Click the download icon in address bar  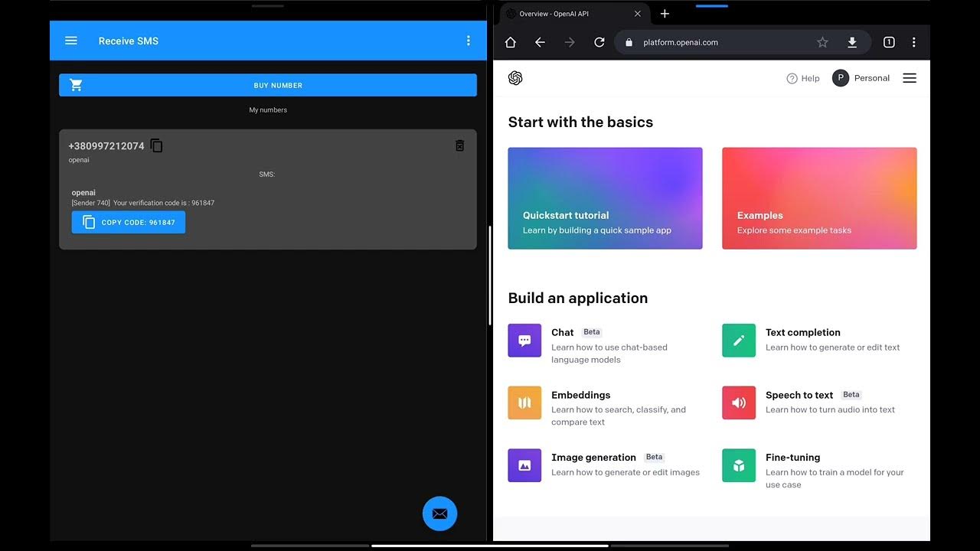click(851, 42)
